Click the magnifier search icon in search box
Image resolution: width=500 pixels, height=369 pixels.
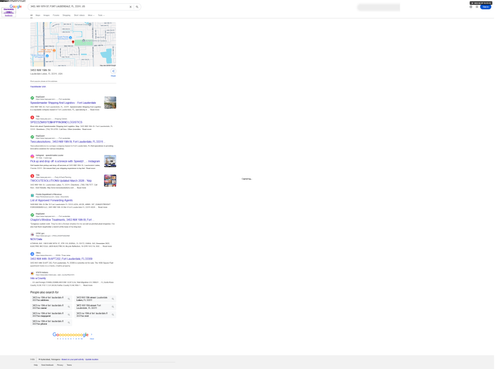[x=137, y=7]
